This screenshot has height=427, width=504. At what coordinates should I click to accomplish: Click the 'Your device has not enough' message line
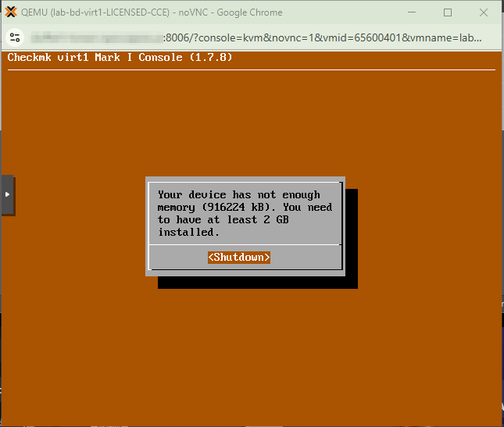(x=238, y=194)
